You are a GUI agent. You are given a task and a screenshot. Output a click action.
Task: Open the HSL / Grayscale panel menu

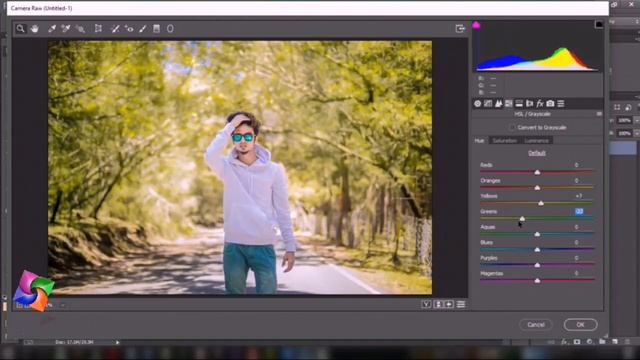[x=599, y=114]
